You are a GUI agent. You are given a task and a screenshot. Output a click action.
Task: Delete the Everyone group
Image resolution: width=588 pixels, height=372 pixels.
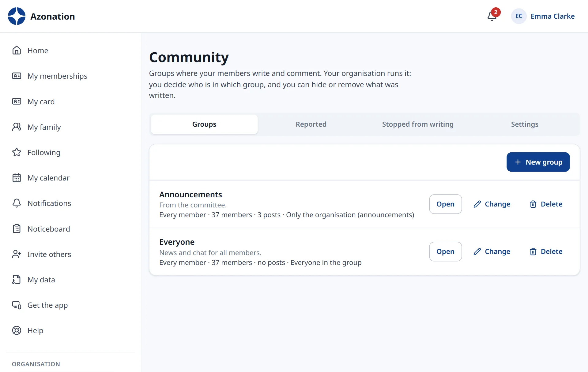(x=546, y=251)
